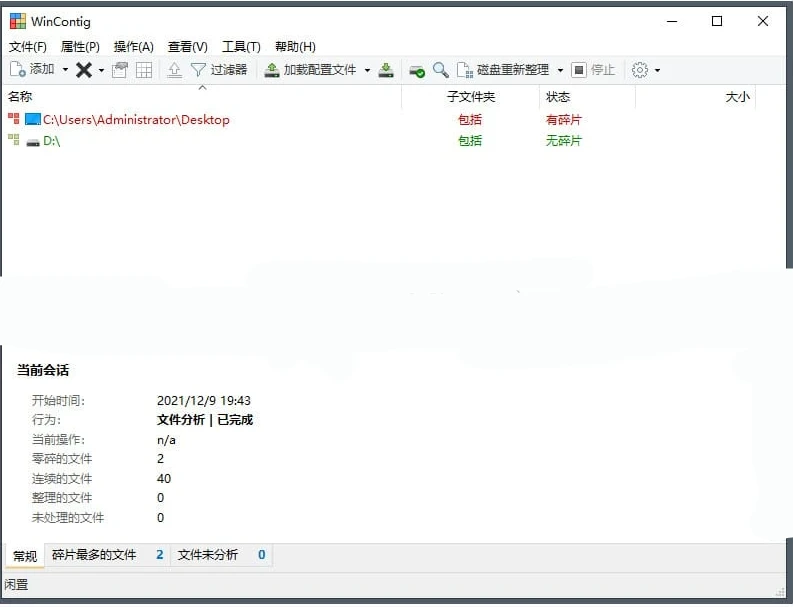Open the 工具(T) menu
This screenshot has height=607, width=793.
pyautogui.click(x=241, y=47)
